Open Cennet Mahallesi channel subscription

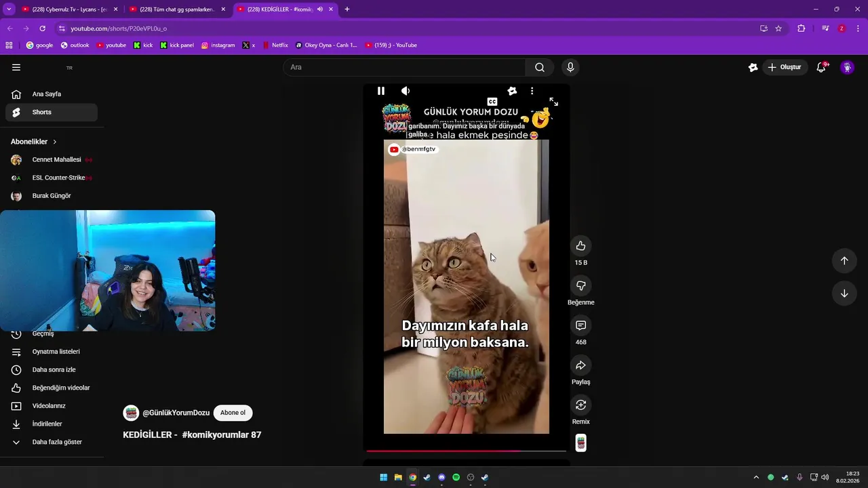click(x=52, y=160)
